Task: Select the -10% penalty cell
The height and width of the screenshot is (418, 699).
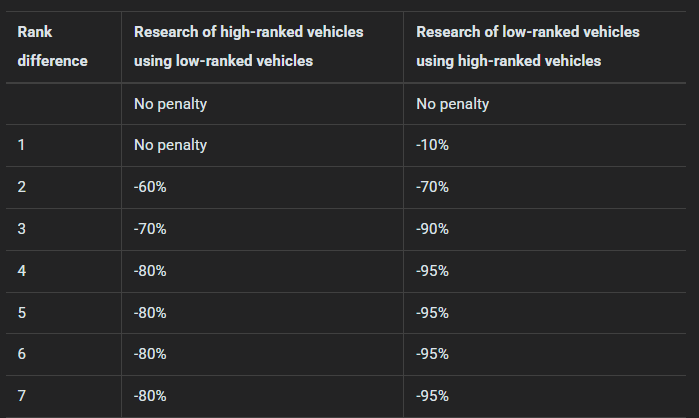Action: pyautogui.click(x=432, y=145)
